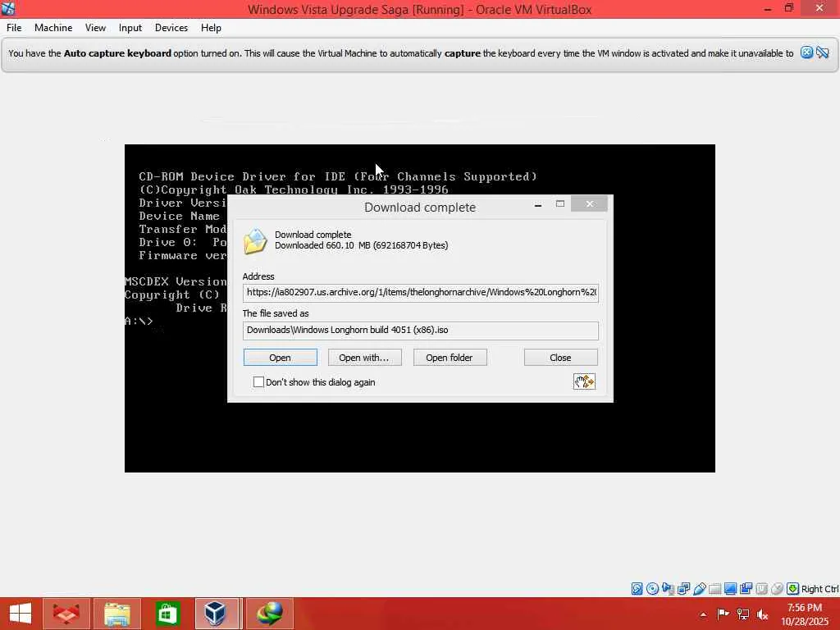Dismiss the auto capture keyboard notification
Image resolution: width=840 pixels, height=630 pixels.
pos(806,52)
